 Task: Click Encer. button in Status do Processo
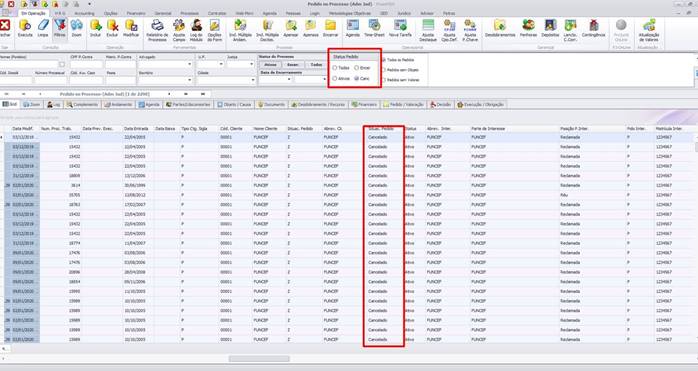tap(292, 65)
